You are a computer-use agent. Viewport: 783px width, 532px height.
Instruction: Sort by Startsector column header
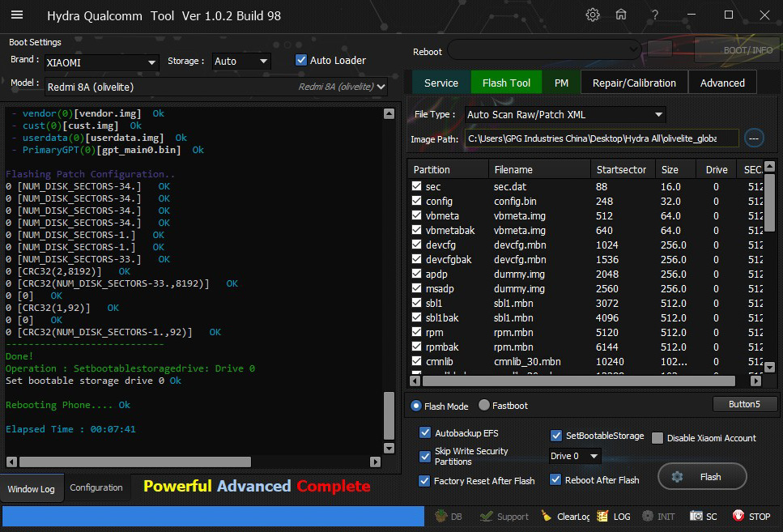623,169
